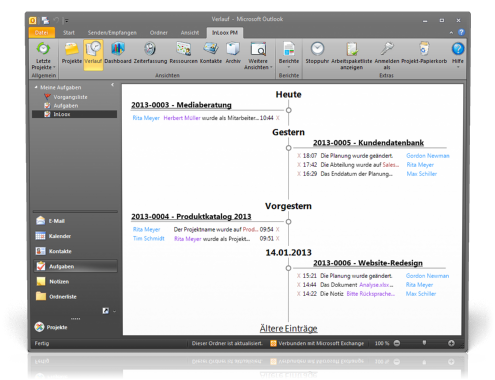This screenshot has width=495, height=380.
Task: Remove the 18:07 entry with X
Action: (299, 156)
